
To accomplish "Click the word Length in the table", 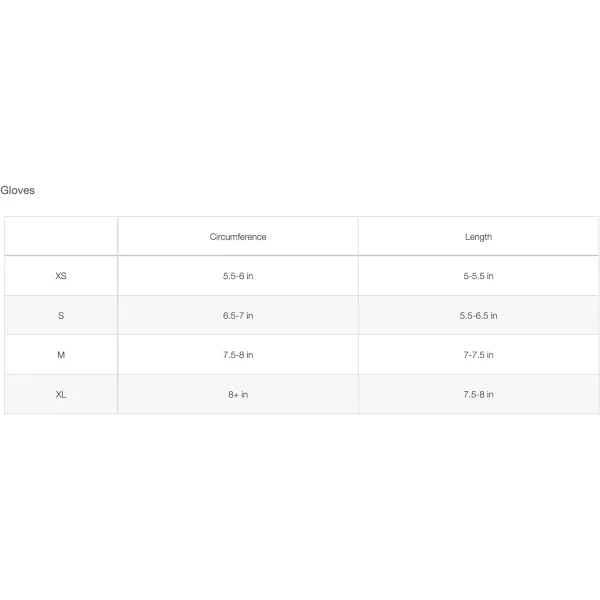I will [478, 237].
